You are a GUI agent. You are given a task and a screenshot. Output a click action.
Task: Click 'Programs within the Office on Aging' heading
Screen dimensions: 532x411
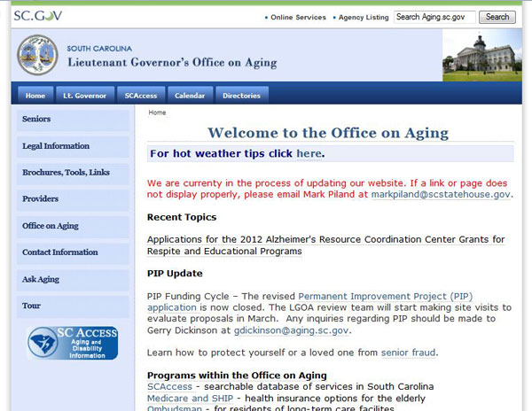click(237, 376)
